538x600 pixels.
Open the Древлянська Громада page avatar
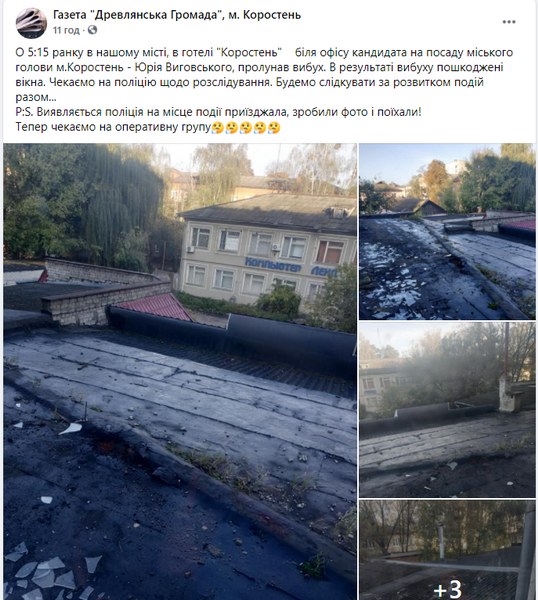click(31, 23)
